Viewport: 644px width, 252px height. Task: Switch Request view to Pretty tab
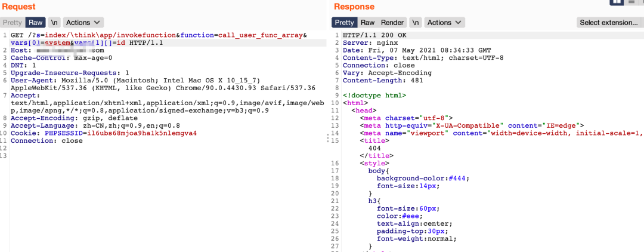point(12,23)
